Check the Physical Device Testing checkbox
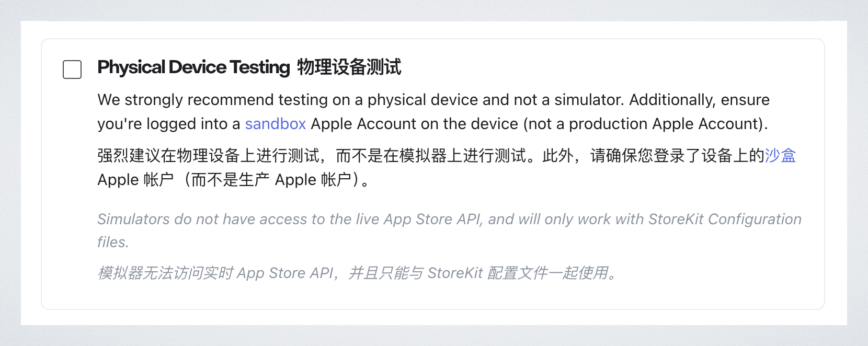 [72, 70]
